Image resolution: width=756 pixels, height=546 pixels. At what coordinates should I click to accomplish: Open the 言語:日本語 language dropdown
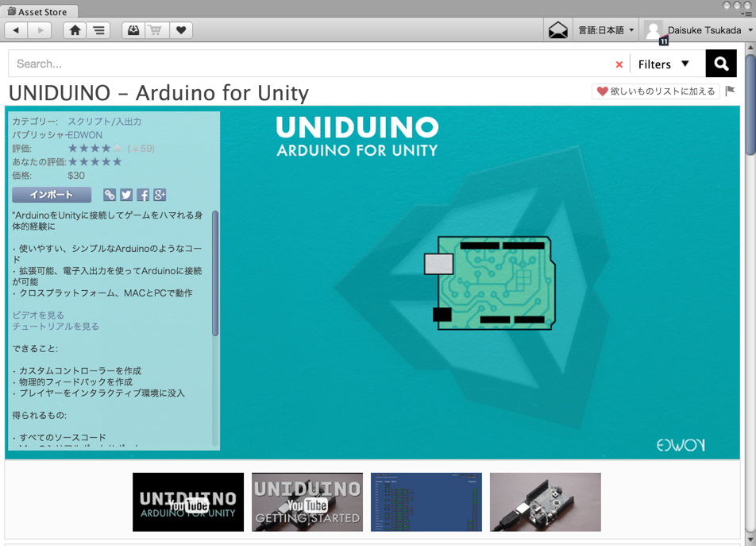coord(606,30)
